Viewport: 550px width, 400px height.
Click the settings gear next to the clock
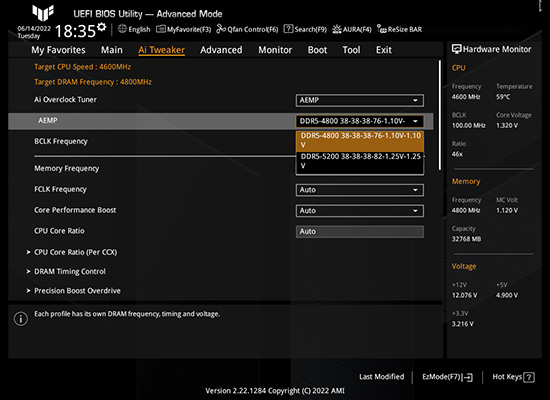tap(102, 27)
